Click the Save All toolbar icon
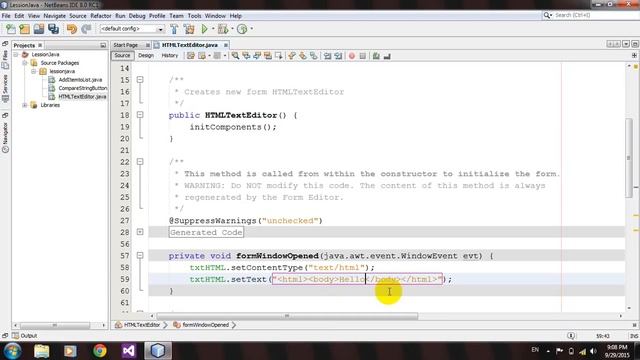Screen dimensions: 640x360 click(53, 29)
